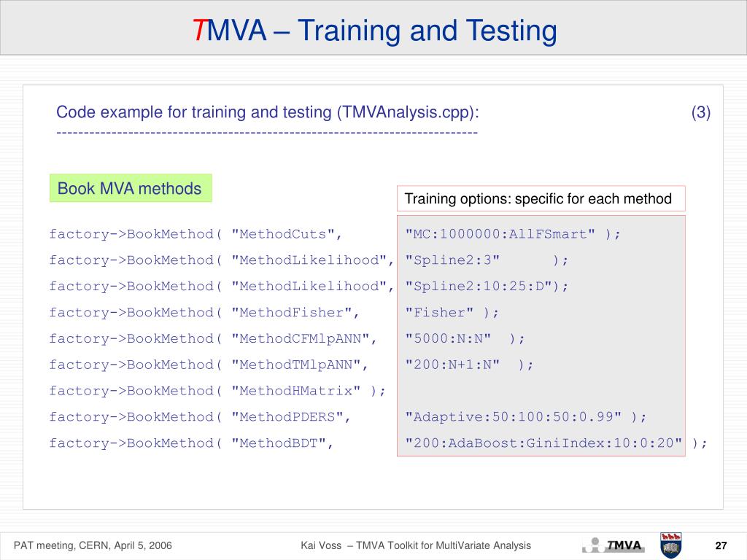The height and width of the screenshot is (560, 747).
Task: Click the TMVA logo in the footer
Action: click(x=613, y=545)
